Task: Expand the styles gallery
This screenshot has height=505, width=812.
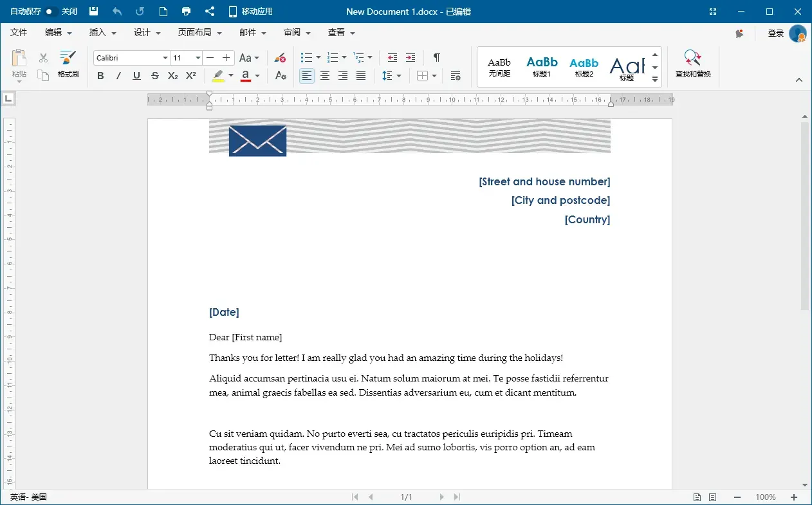Action: click(655, 80)
